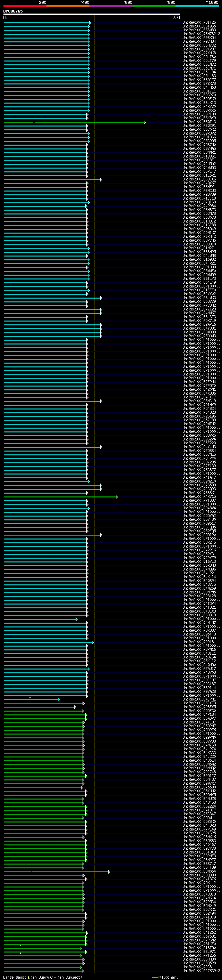
Task: Select the UniRef100_A2XVU7 label
Action: (x=199, y=49)
